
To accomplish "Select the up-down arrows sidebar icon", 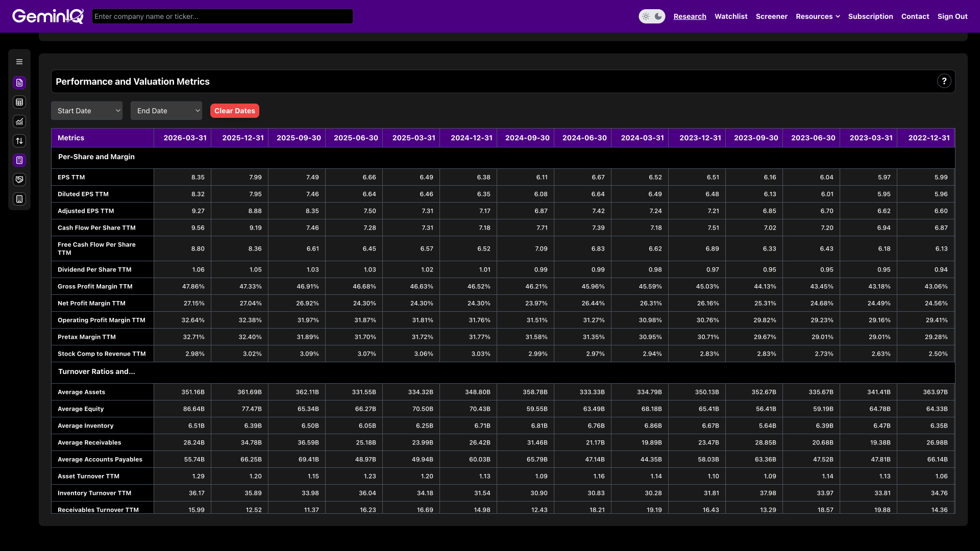I will [x=19, y=141].
